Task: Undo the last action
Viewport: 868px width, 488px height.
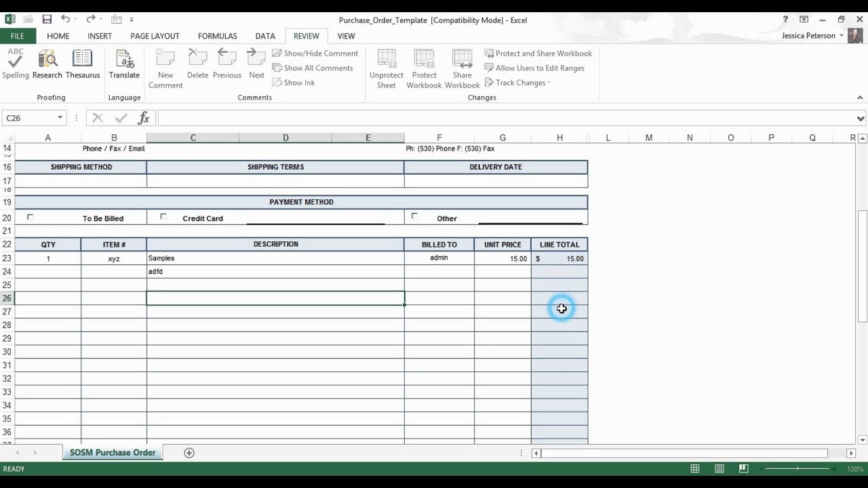Action: [x=65, y=20]
